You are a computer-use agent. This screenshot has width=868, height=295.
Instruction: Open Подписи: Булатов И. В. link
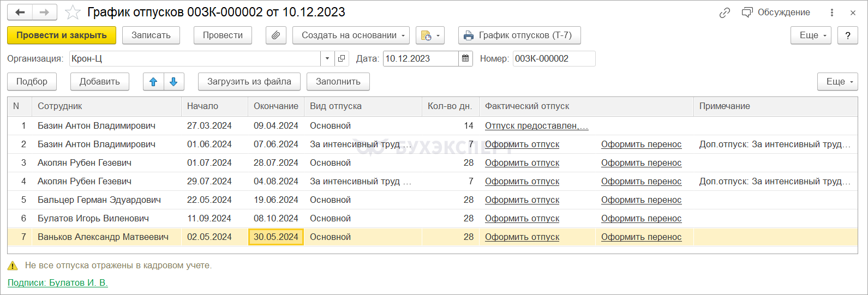(x=58, y=282)
